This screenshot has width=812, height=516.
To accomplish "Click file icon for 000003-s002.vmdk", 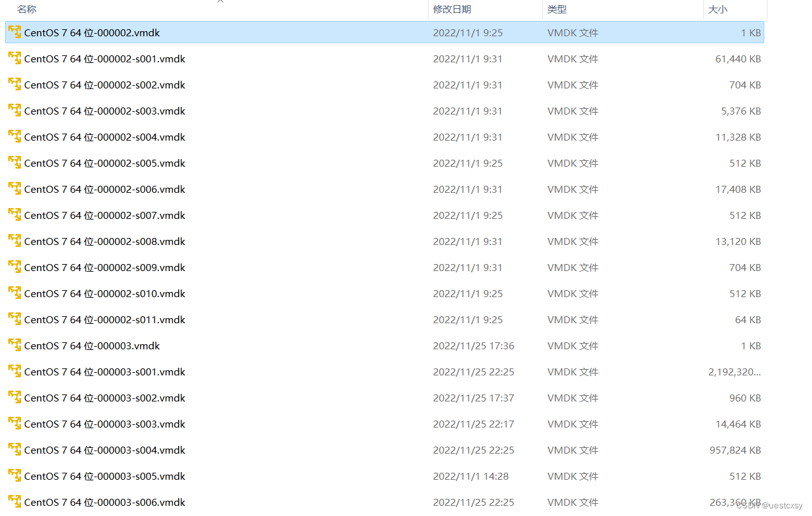I will tap(15, 397).
